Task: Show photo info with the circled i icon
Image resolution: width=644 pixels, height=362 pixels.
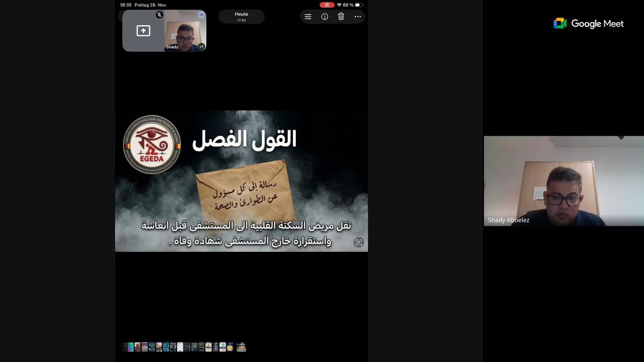Action: point(325,17)
